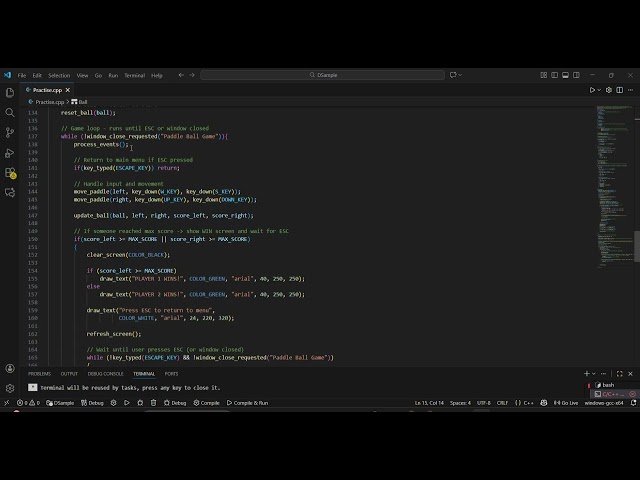Change indentation via Spaces: 4
The width and height of the screenshot is (640, 480).
(460, 403)
